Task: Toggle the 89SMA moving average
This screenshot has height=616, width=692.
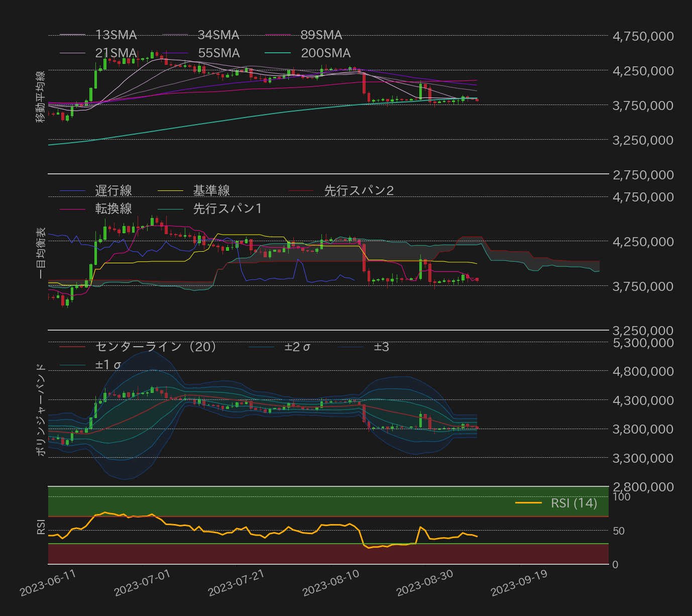Action: coord(322,35)
